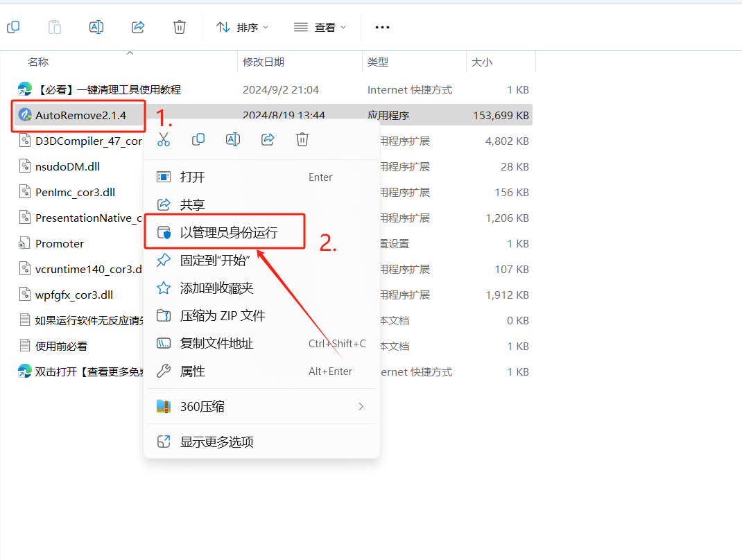This screenshot has height=560, width=742.
Task: Click the Promoter settings file icon
Action: coord(24,243)
